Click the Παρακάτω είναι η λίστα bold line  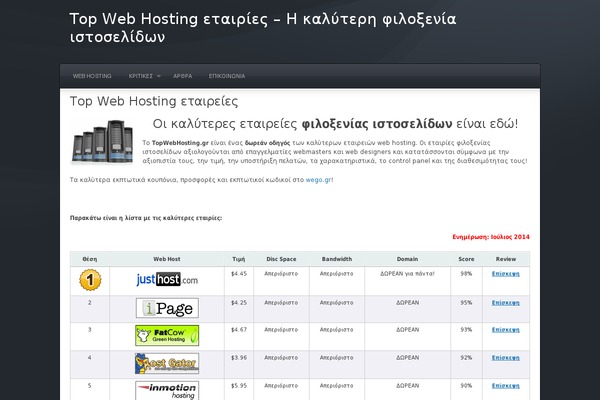[146, 218]
